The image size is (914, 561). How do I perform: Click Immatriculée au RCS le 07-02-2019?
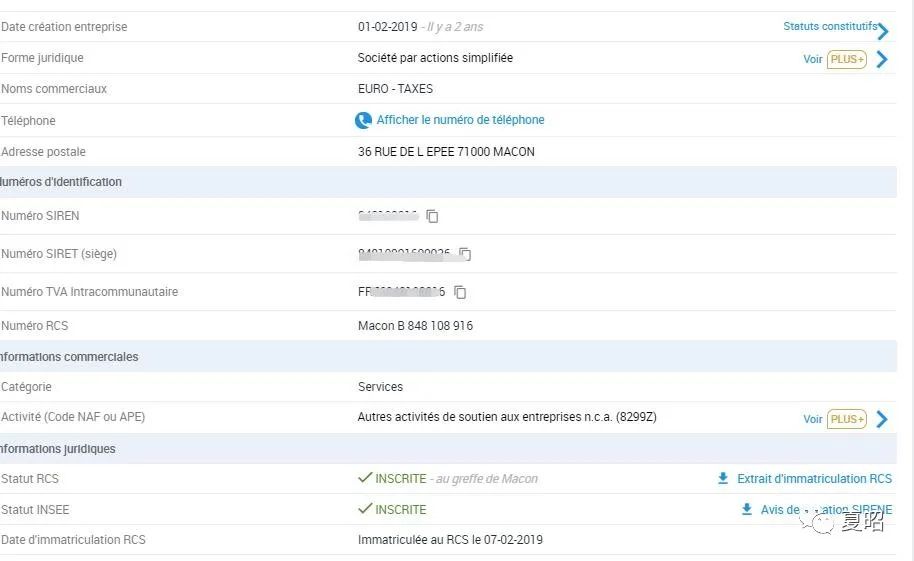pyautogui.click(x=450, y=539)
